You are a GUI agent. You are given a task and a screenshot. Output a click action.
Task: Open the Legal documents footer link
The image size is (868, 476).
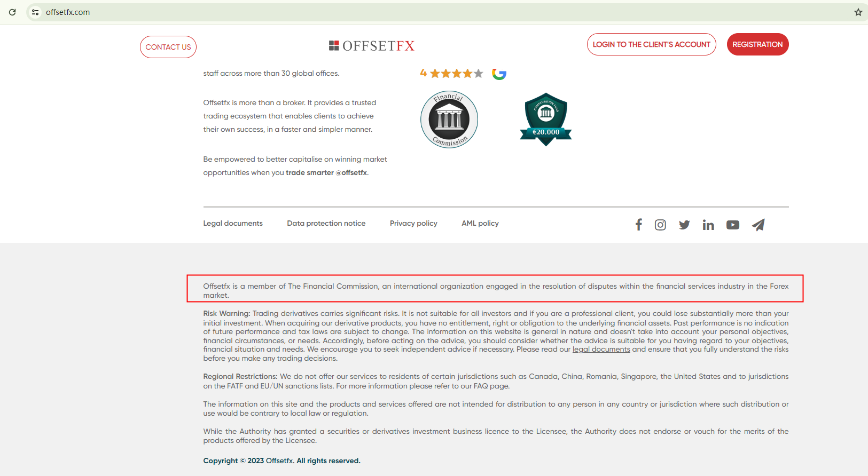tap(233, 224)
